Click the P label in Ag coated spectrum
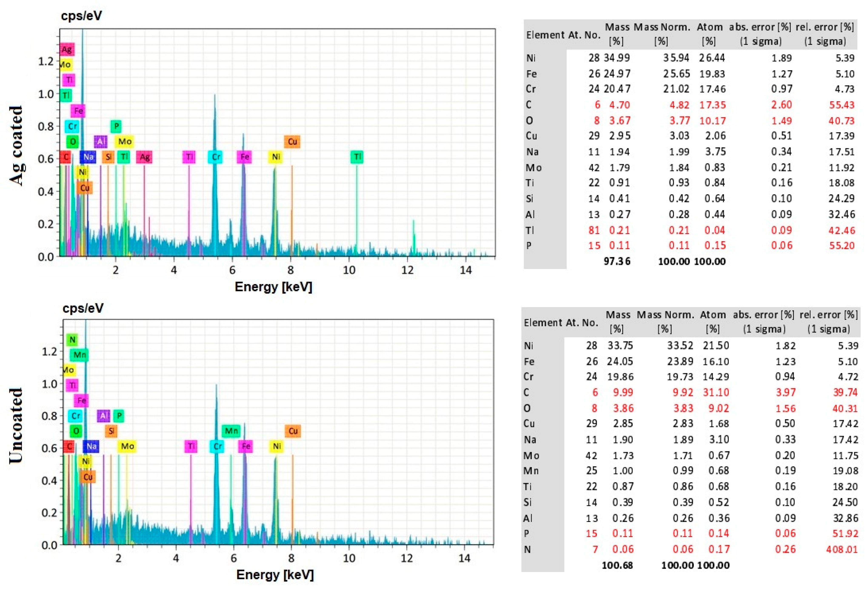 coord(116,126)
